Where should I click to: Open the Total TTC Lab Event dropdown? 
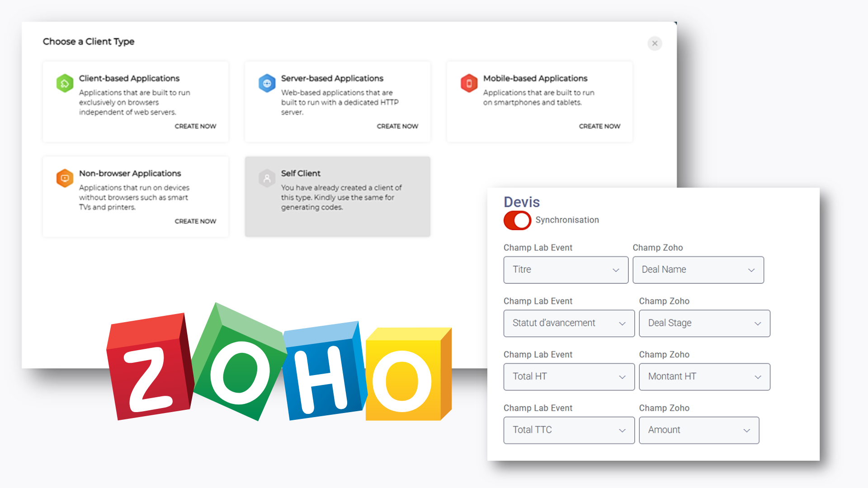569,430
